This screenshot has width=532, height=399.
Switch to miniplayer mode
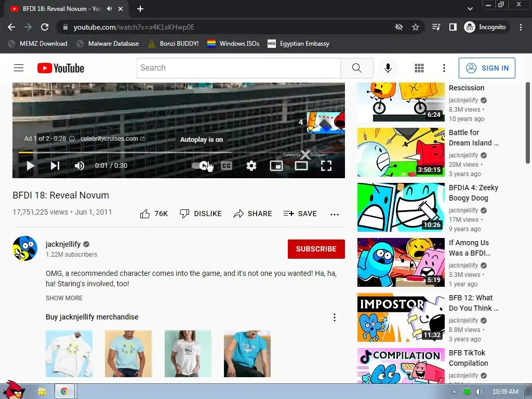point(276,166)
